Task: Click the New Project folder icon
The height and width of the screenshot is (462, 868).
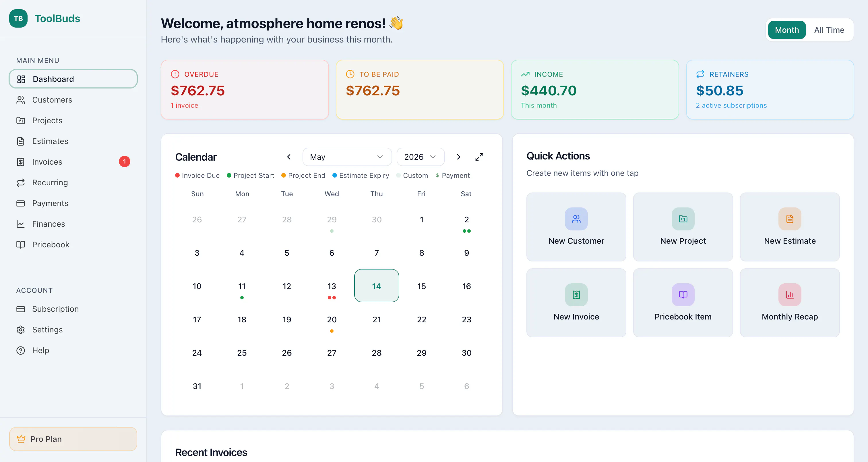Action: click(x=683, y=219)
